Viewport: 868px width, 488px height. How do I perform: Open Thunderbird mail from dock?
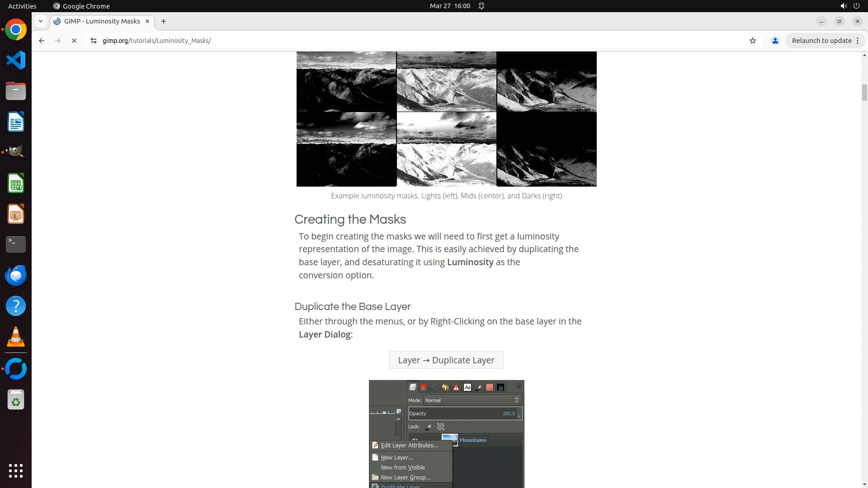tap(16, 275)
